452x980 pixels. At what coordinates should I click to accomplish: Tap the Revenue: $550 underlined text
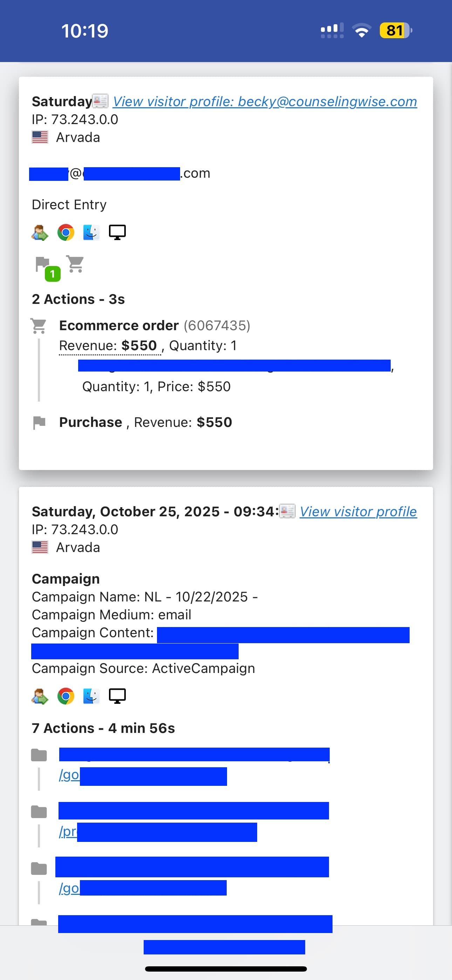coord(108,346)
